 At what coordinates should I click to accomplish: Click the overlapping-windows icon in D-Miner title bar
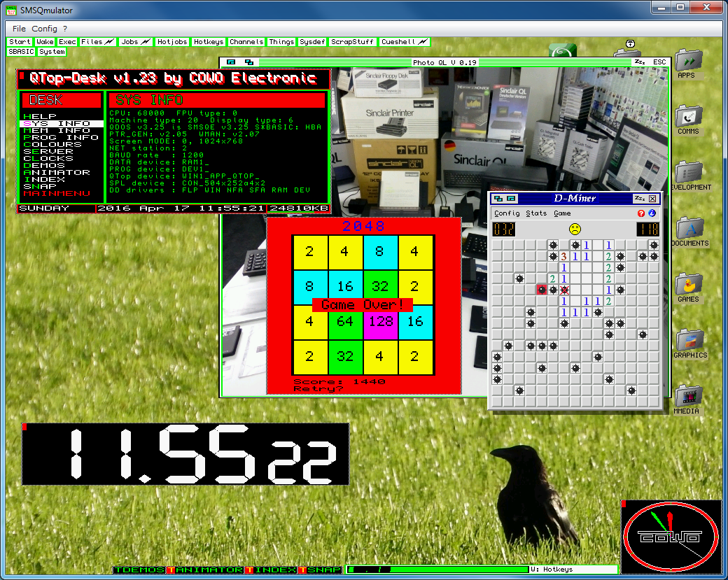pyautogui.click(x=498, y=199)
